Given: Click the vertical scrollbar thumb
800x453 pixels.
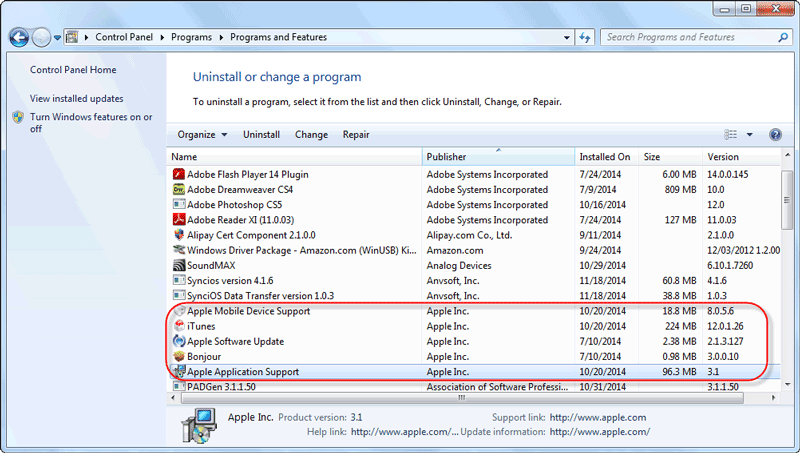Looking at the screenshot, I should click(x=787, y=200).
